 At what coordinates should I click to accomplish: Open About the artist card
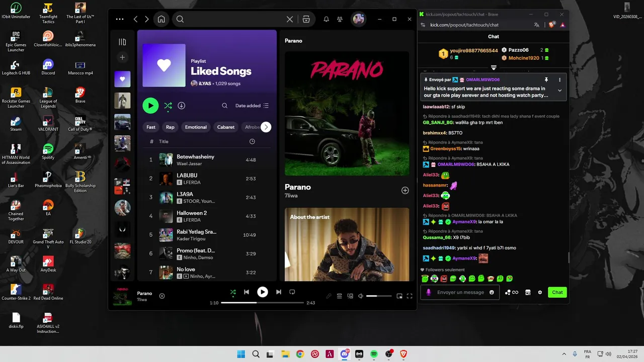347,245
